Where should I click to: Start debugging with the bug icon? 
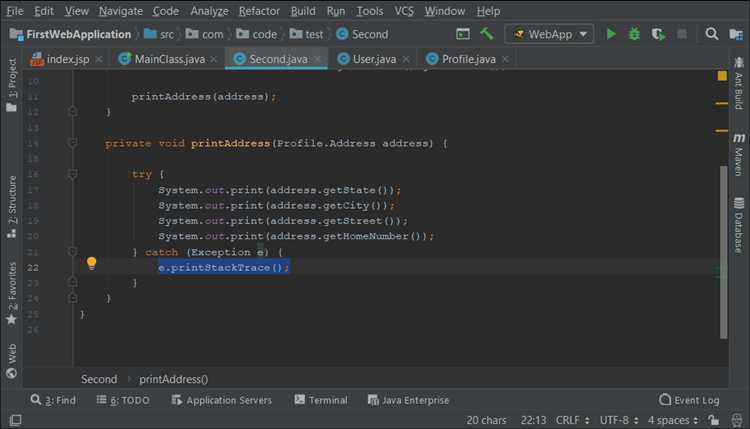pos(634,34)
